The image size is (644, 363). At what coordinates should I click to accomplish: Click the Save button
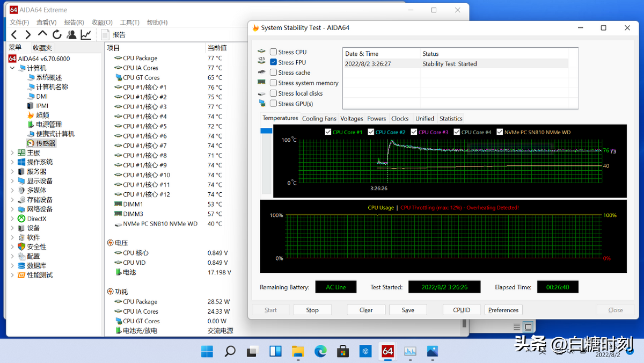click(x=408, y=310)
